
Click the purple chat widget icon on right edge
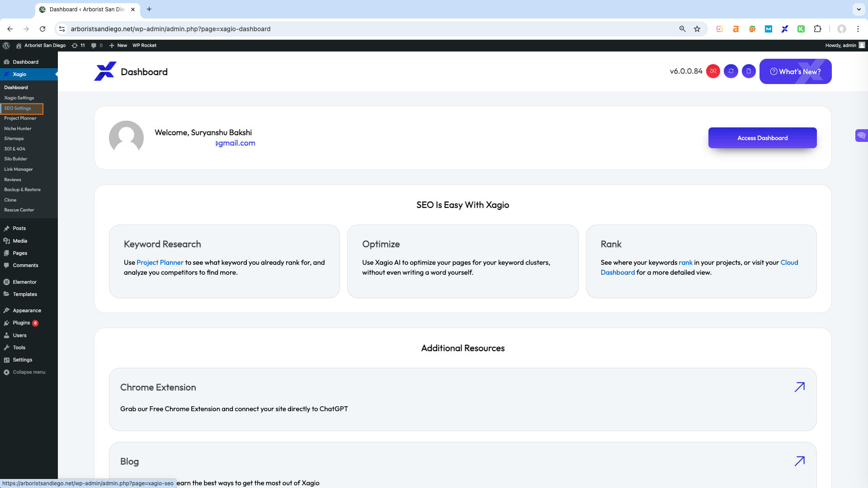click(861, 136)
